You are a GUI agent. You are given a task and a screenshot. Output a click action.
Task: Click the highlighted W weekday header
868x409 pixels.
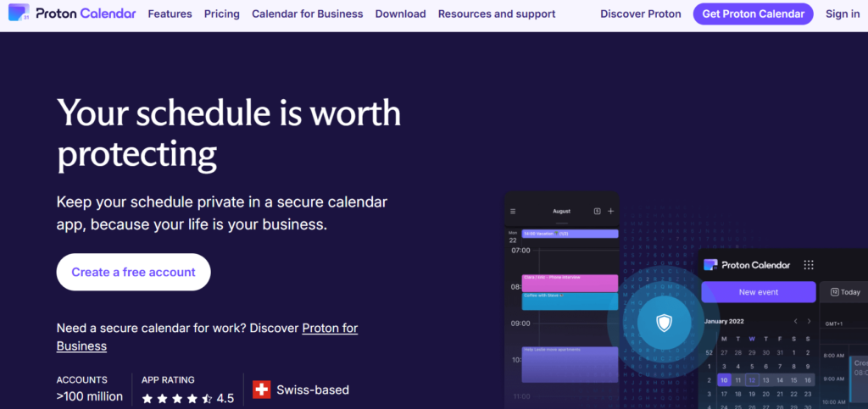[x=752, y=339]
